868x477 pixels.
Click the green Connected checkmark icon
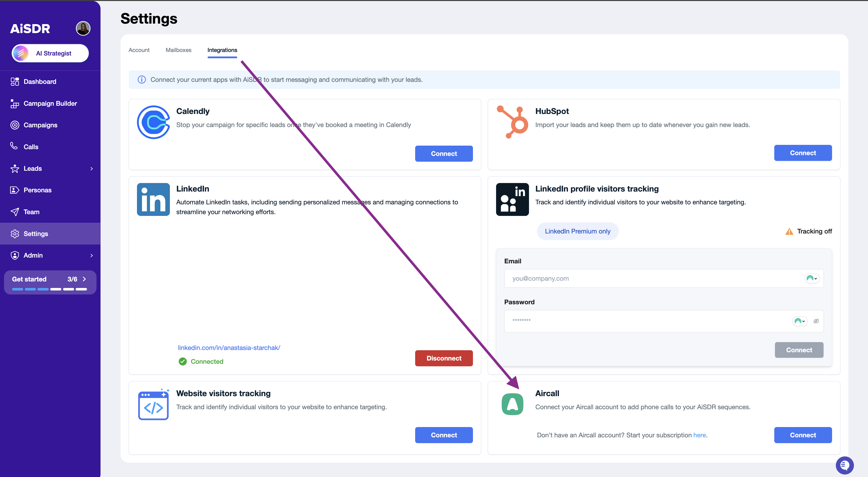pos(182,362)
